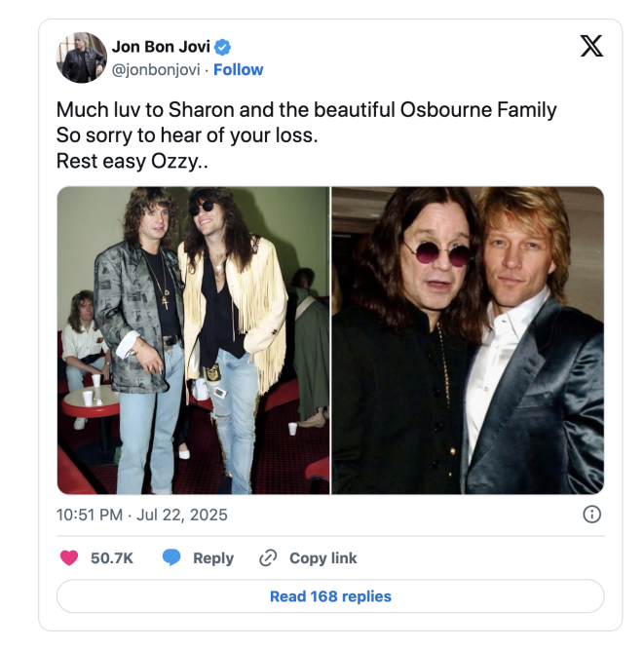Open the info icon beside the timestamp
Screen dimensions: 644x650
pyautogui.click(x=591, y=515)
